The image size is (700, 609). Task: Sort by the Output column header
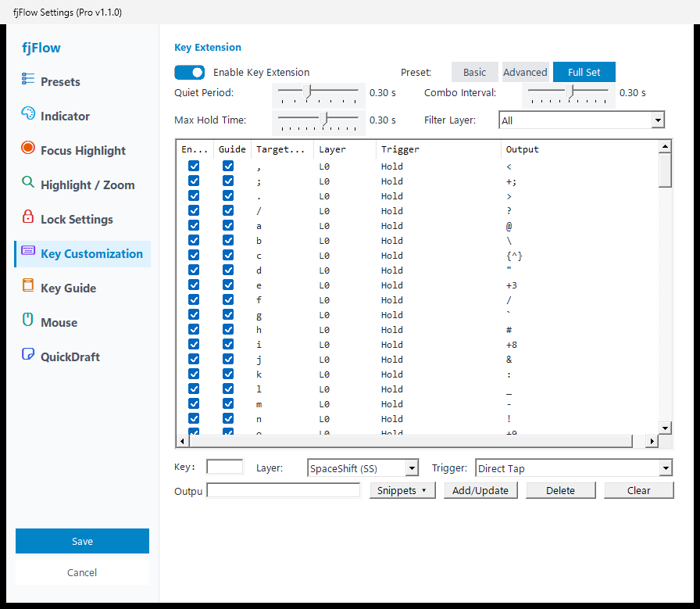click(580, 149)
